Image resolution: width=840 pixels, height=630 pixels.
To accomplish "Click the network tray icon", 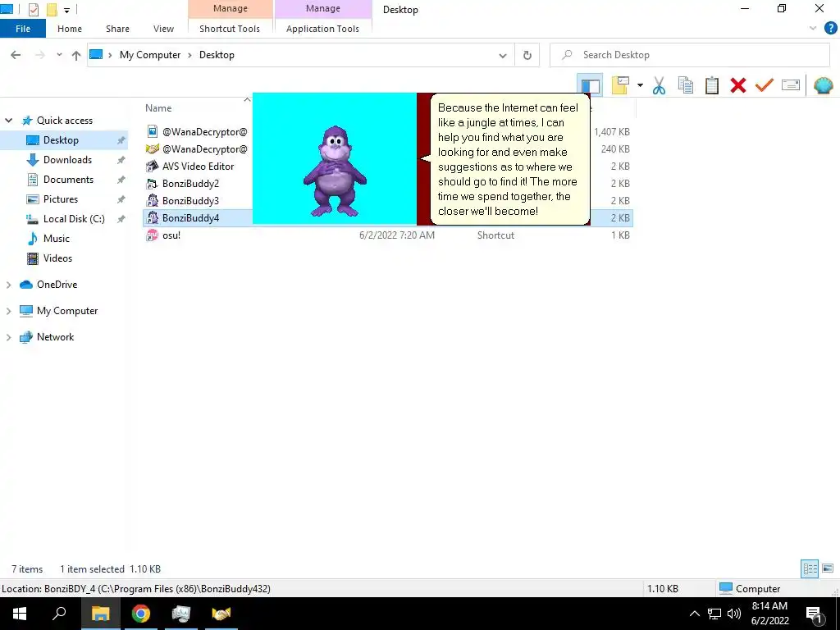I will pyautogui.click(x=714, y=614).
